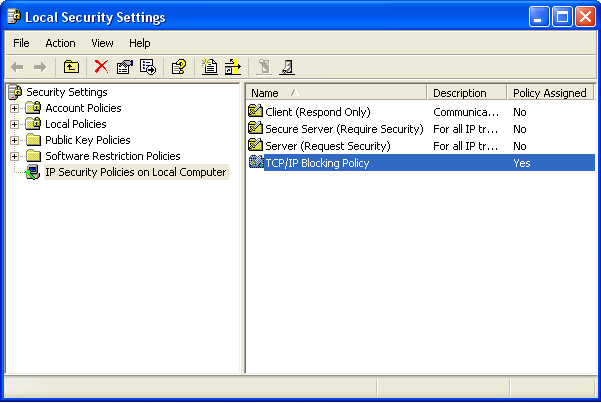Select Local Policies tree label

tap(76, 124)
